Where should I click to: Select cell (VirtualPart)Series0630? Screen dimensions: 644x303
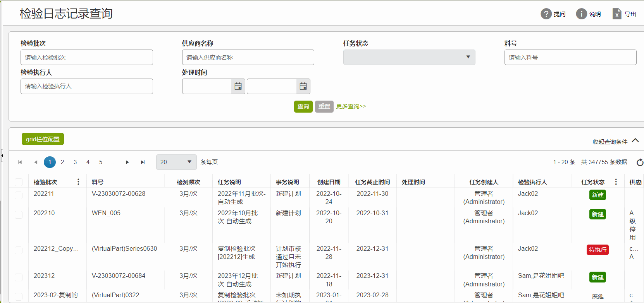(124, 248)
